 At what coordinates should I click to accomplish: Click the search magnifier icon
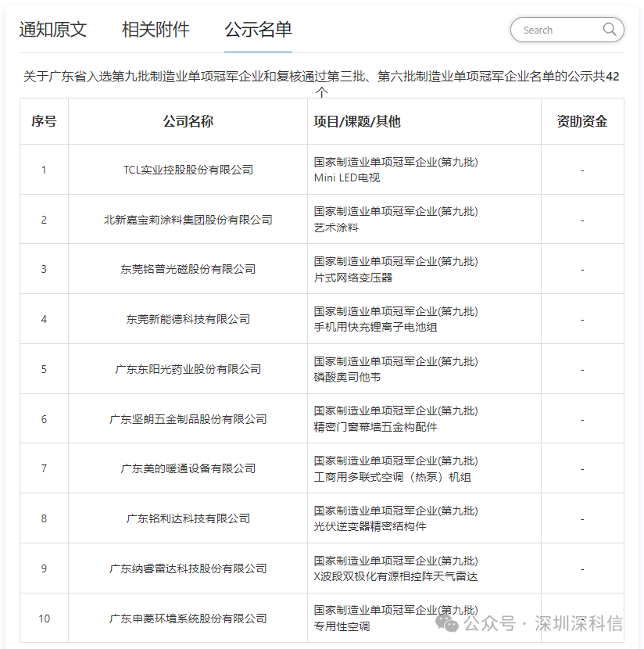(610, 30)
